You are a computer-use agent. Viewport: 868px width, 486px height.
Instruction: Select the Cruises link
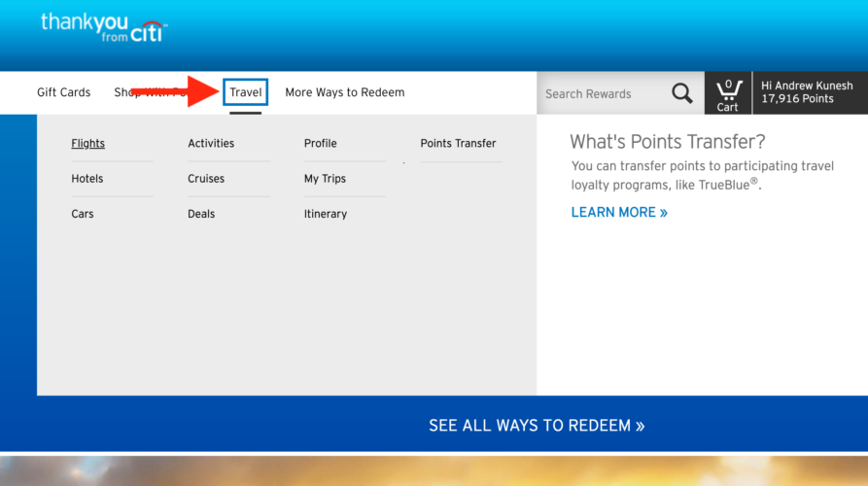click(206, 179)
